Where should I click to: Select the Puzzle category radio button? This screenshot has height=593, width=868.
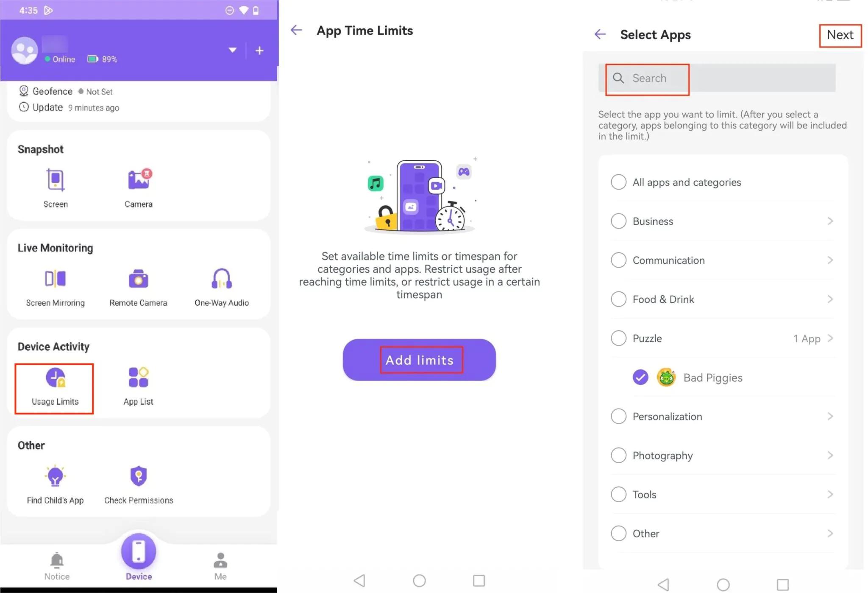pos(618,338)
